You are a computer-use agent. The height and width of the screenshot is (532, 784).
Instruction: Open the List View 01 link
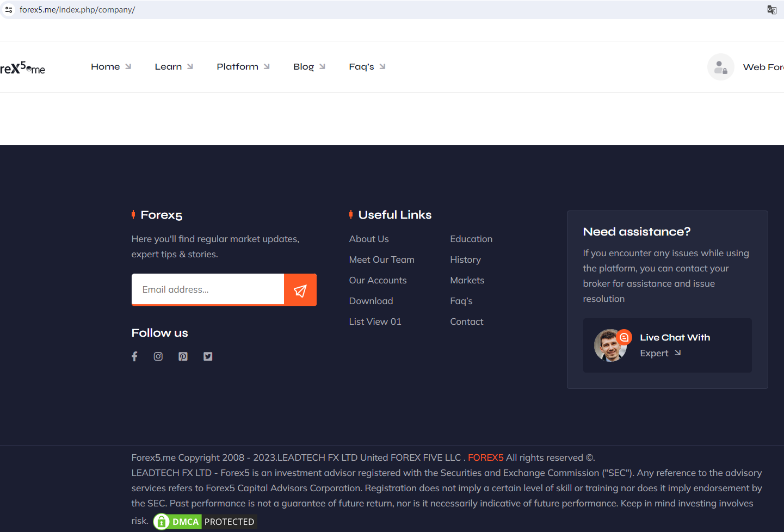(x=375, y=321)
